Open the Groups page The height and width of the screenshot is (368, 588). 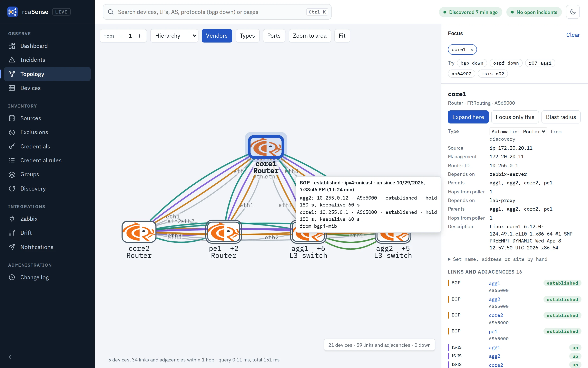pos(47,174)
